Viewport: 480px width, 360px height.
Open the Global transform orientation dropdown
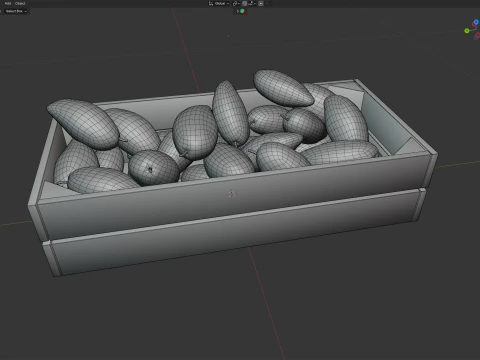coord(219,3)
